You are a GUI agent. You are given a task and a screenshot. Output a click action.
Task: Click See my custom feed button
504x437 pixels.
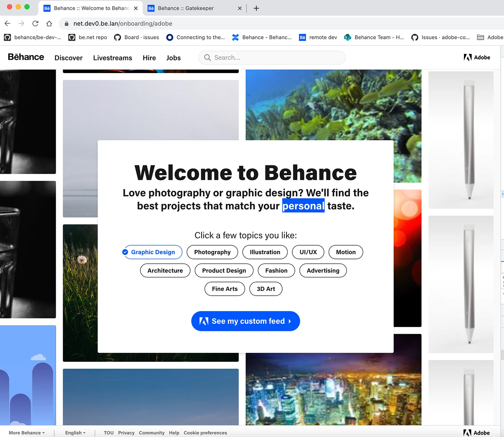click(246, 321)
